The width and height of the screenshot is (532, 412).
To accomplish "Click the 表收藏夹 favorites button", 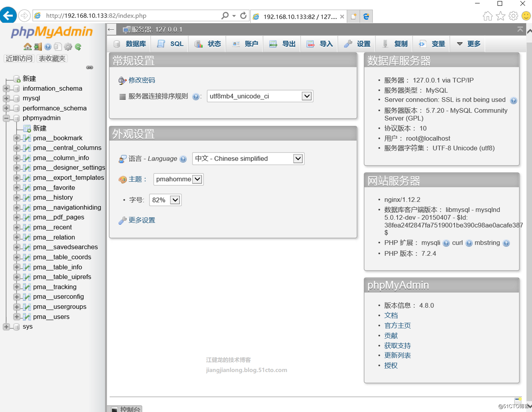I will (52, 59).
